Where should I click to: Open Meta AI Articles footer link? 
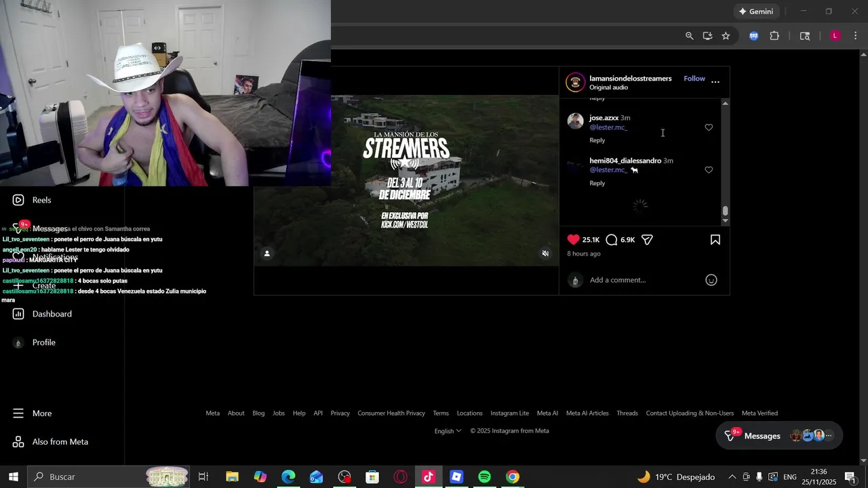coord(587,413)
